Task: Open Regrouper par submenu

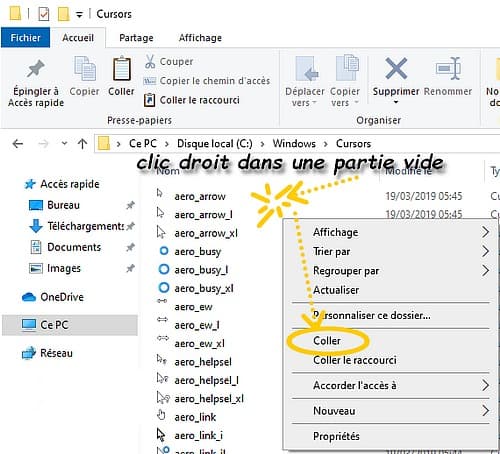Action: tap(391, 271)
